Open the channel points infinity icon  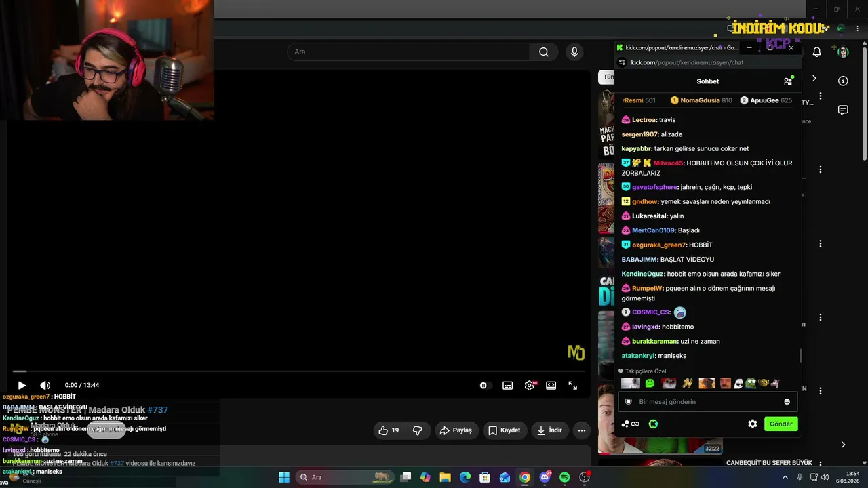coord(631,424)
